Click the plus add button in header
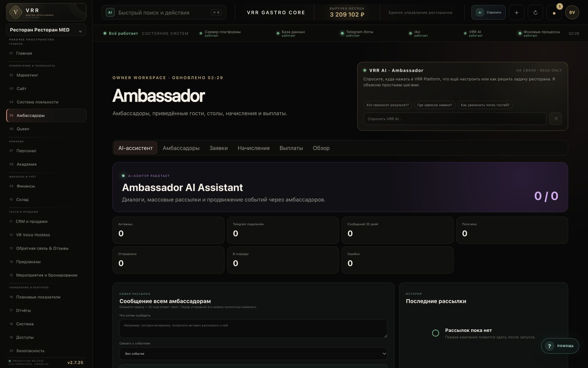 (516, 13)
